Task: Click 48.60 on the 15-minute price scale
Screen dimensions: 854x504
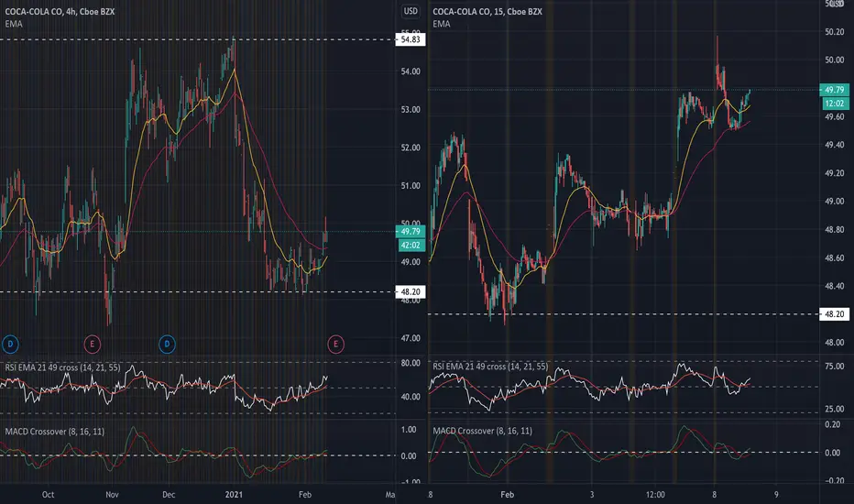Action: click(x=835, y=258)
